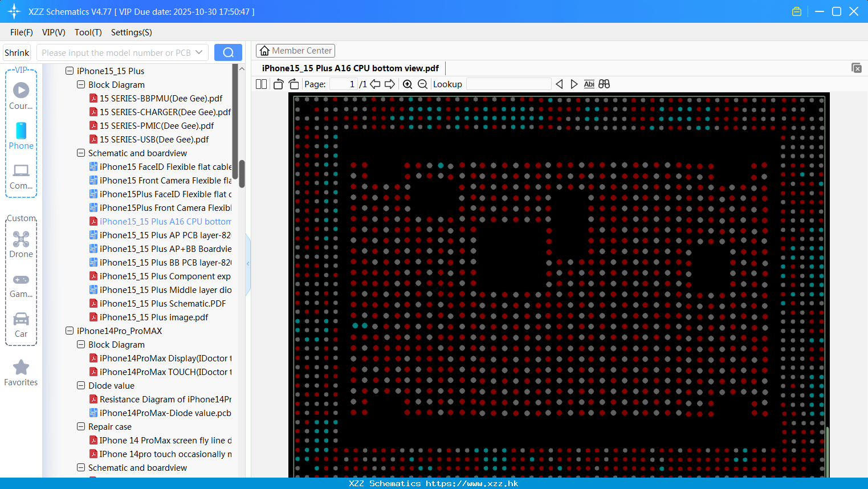Zoom out of the PDF
The image size is (868, 489).
(x=422, y=84)
